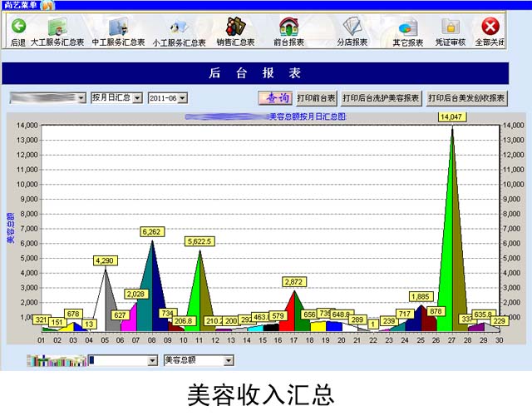
Task: Expand the 2011-06 month dropdown
Action: point(182,98)
